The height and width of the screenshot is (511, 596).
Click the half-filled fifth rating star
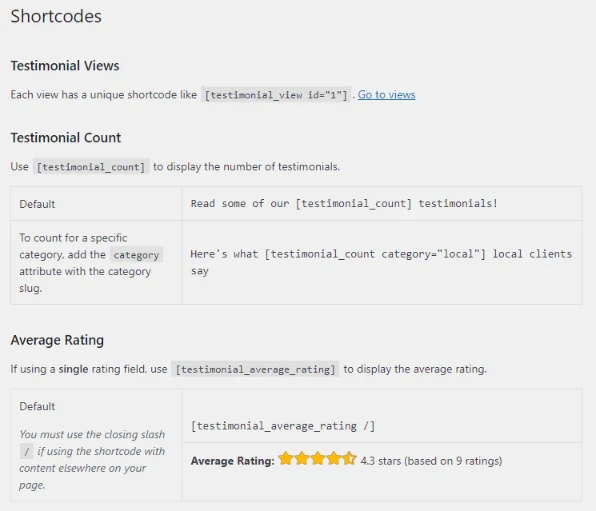pyautogui.click(x=349, y=459)
